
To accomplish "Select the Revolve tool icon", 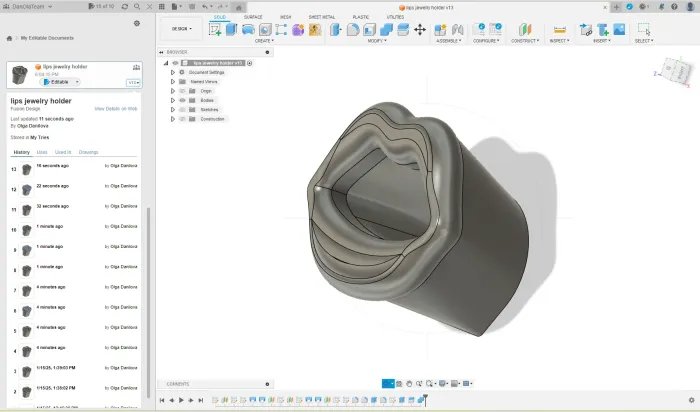I will pos(248,29).
